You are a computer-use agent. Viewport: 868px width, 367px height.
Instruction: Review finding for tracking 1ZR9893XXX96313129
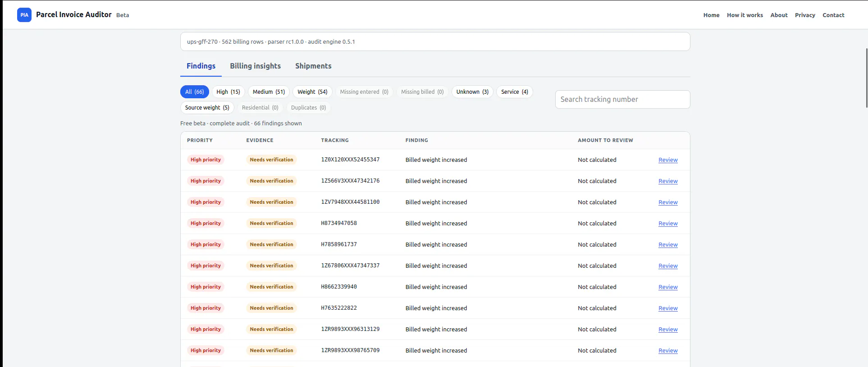click(668, 330)
